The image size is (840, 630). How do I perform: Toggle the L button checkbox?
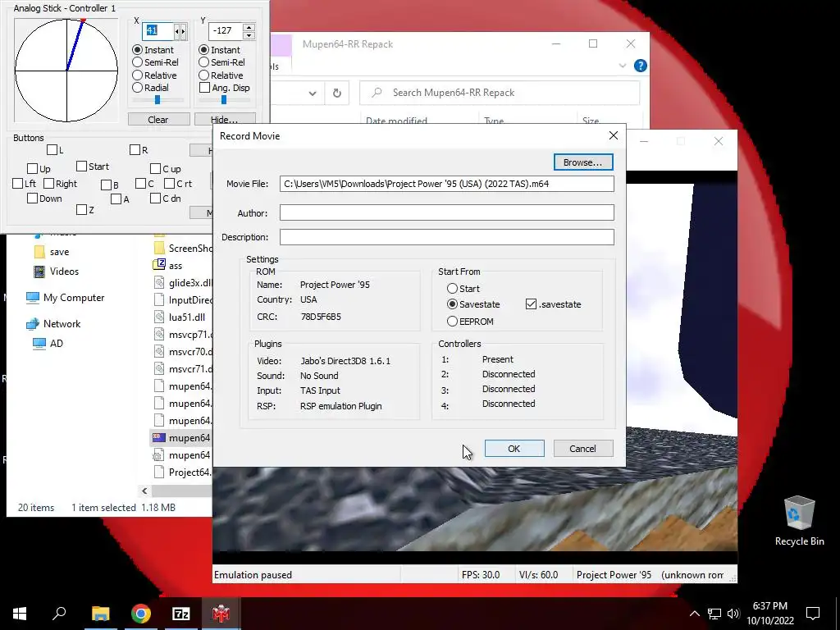point(52,150)
